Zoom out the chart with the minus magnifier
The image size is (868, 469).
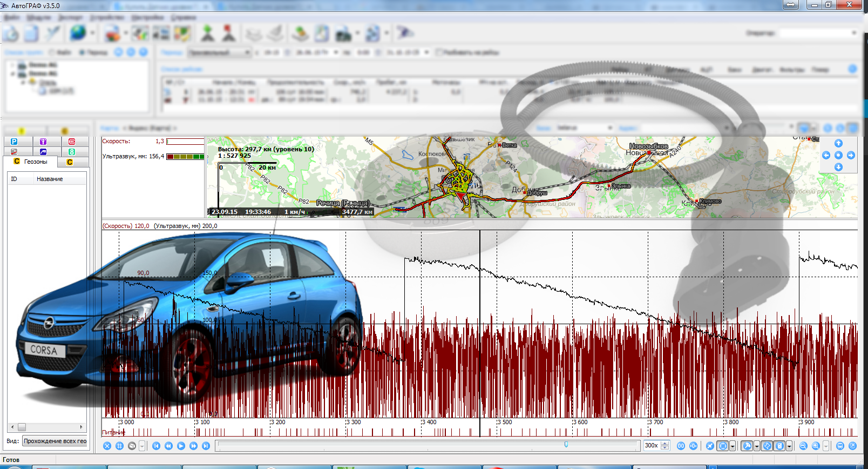(x=803, y=446)
